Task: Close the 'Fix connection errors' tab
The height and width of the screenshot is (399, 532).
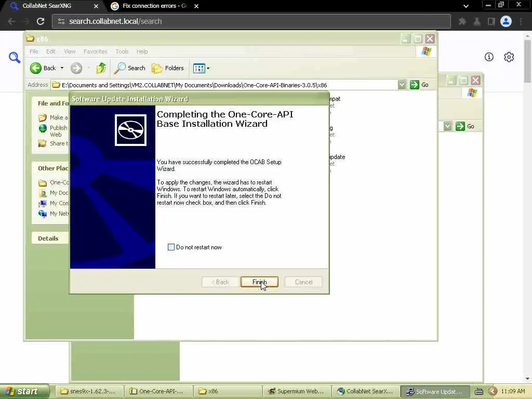Action: [196, 6]
